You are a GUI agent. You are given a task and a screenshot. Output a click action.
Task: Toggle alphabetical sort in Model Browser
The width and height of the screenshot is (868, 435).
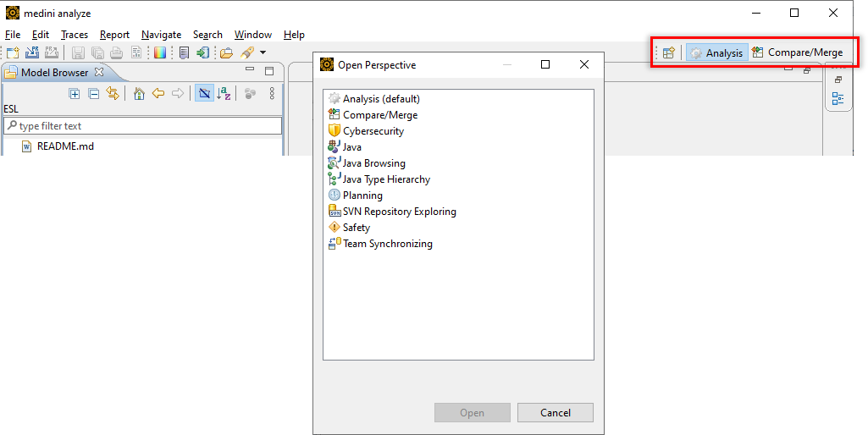[x=224, y=94]
